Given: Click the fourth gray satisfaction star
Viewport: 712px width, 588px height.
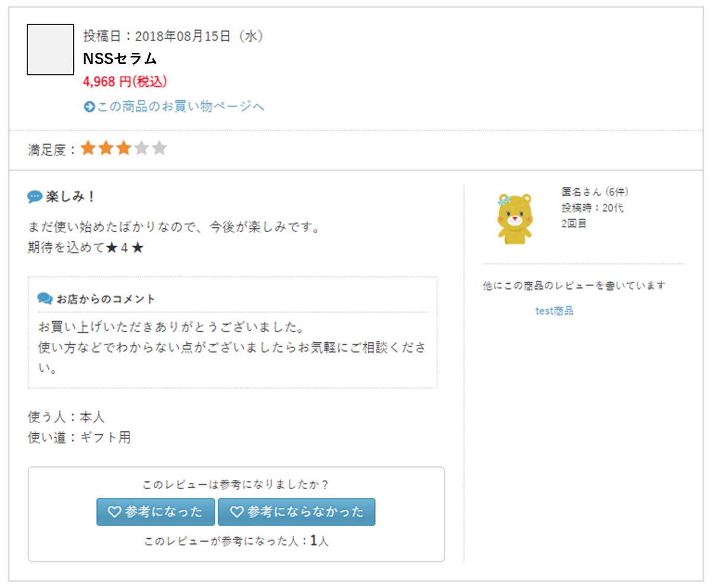Looking at the screenshot, I should click(141, 148).
